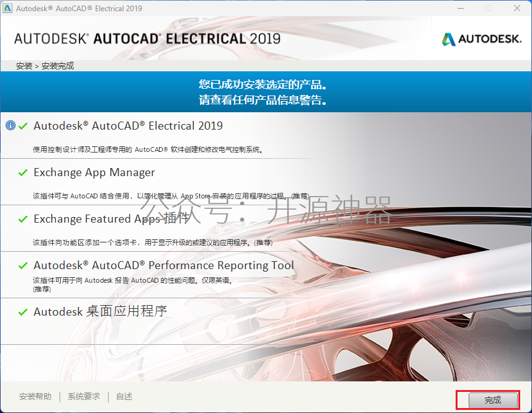The width and height of the screenshot is (532, 413).
Task: Click the AutoCAD app icon in title bar
Action: pos(7,8)
